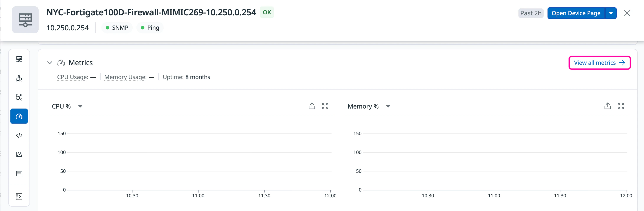Expand Memory % graph to fullscreen
644x211 pixels.
(x=621, y=106)
